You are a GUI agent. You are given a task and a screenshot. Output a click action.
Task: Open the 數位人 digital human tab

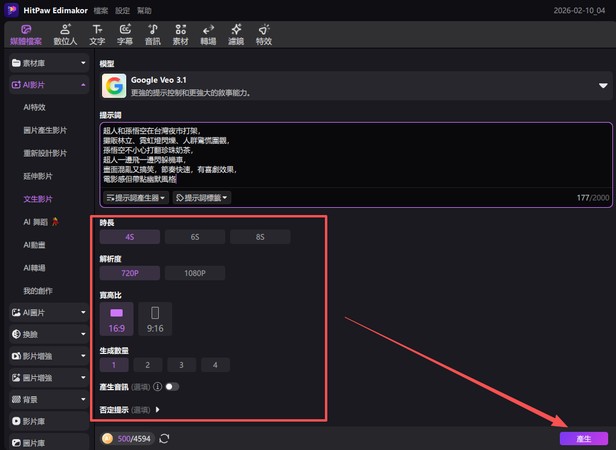(65, 35)
